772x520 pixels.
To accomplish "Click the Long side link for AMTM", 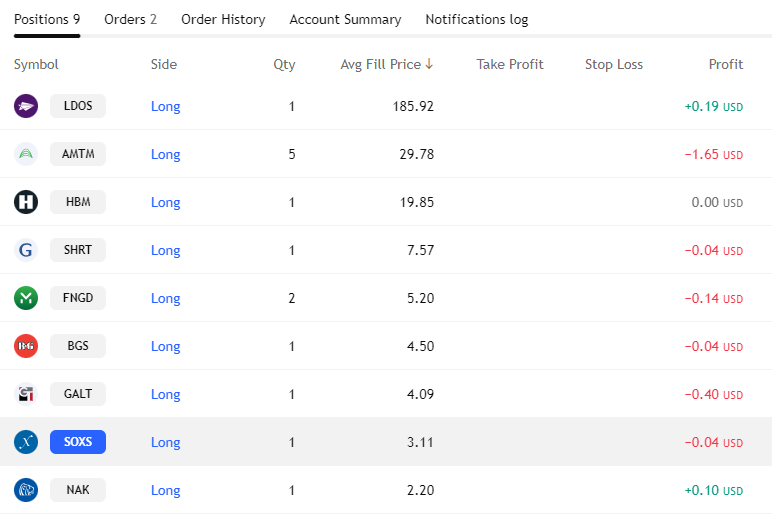I will [165, 154].
